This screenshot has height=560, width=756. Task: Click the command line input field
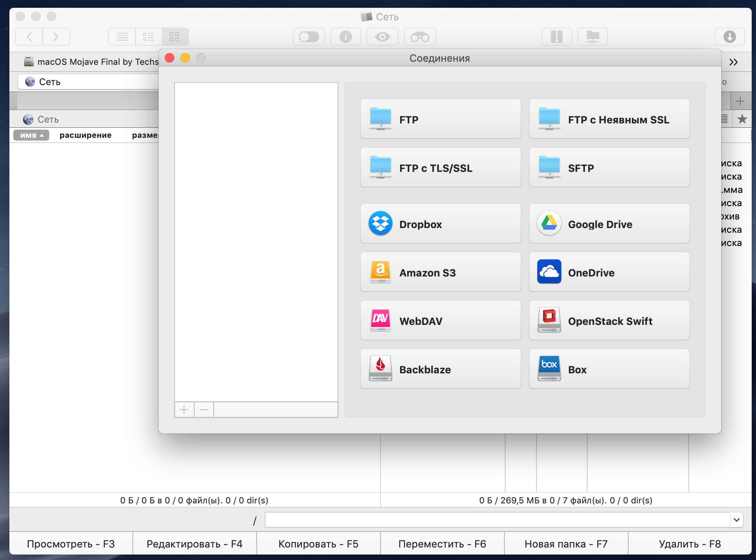pyautogui.click(x=497, y=520)
